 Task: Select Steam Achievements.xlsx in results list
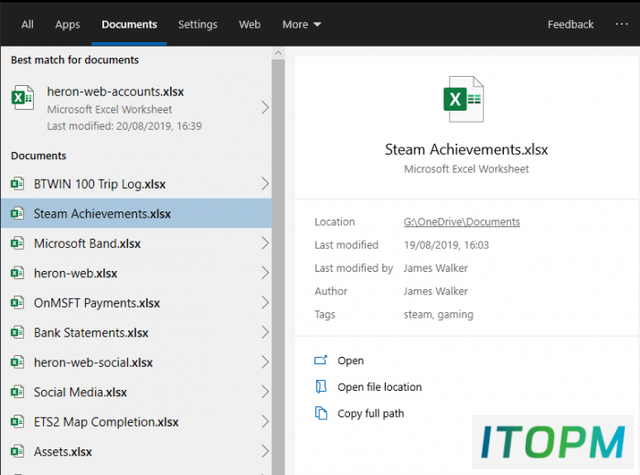click(136, 213)
